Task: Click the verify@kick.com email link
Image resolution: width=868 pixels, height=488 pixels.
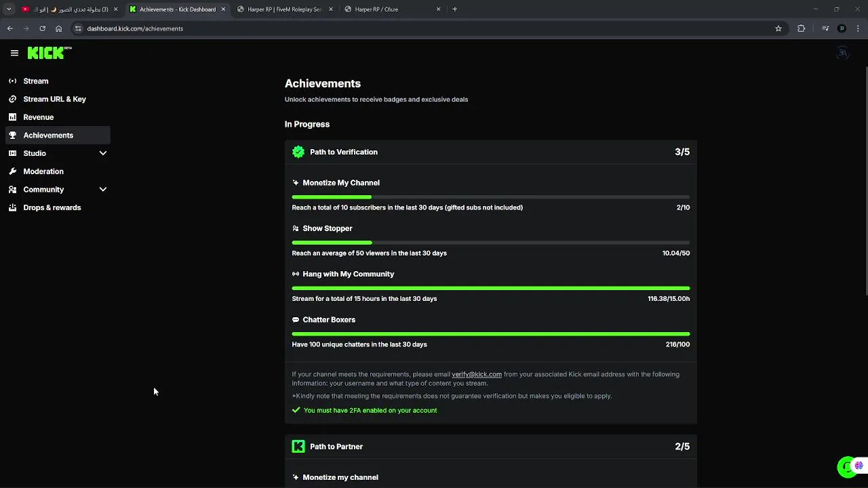Action: tap(476, 374)
